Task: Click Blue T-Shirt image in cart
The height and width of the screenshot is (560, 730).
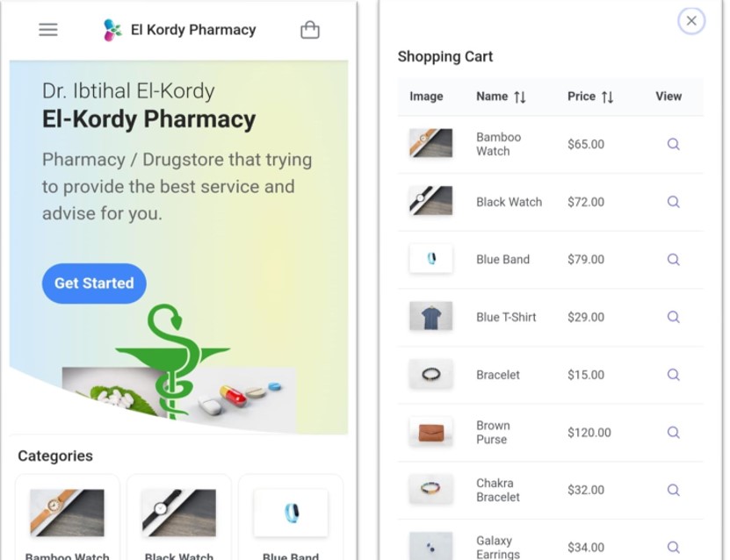Action: pyautogui.click(x=430, y=316)
